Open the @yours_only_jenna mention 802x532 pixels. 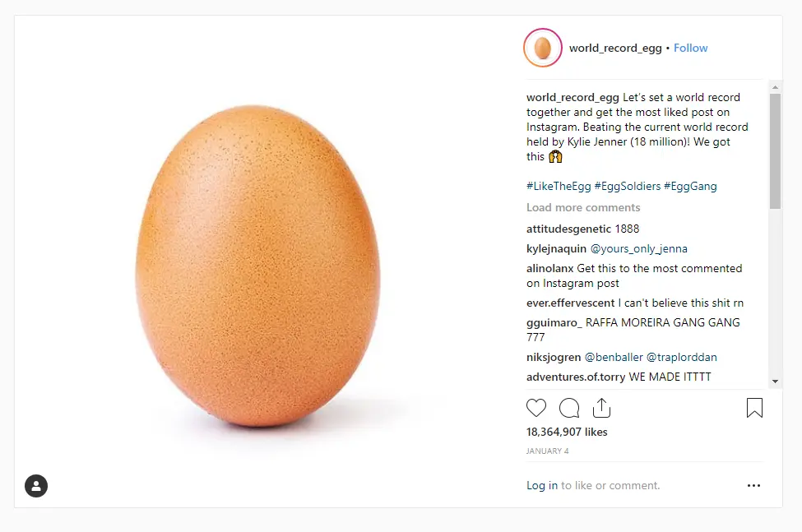pyautogui.click(x=639, y=249)
